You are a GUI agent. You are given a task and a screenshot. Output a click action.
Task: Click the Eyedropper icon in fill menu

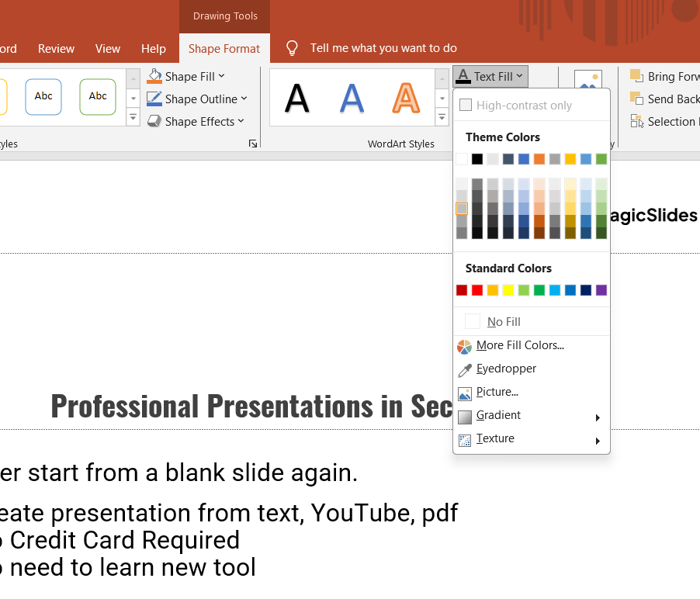[465, 369]
